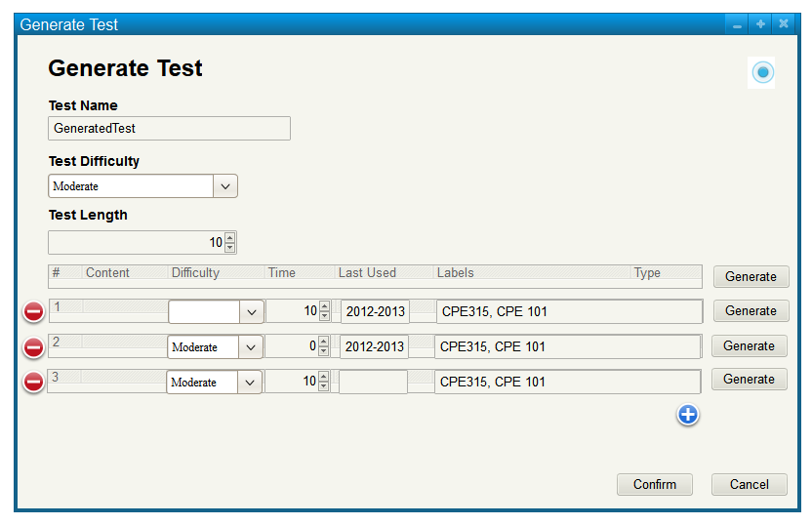Remove row 1 with red minus icon

[33, 311]
